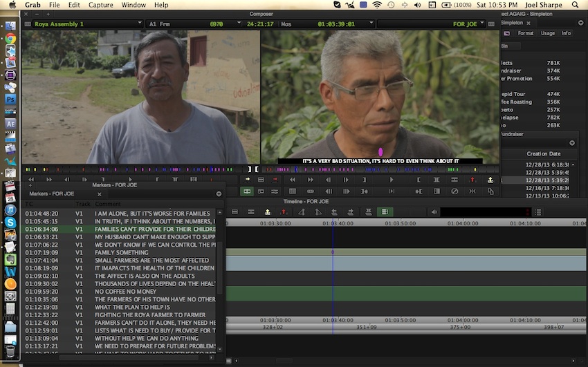Screen dimensions: 588x367
Task: Toggle the green Source/Record mode button
Action: pyautogui.click(x=247, y=191)
